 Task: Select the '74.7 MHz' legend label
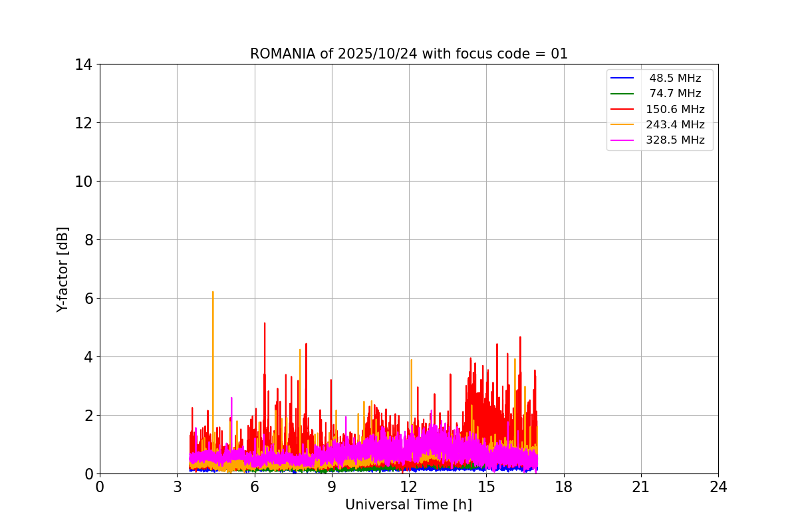675,94
